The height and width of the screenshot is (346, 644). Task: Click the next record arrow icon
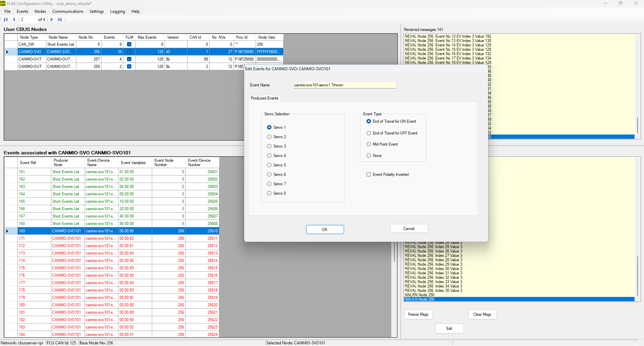click(x=52, y=20)
